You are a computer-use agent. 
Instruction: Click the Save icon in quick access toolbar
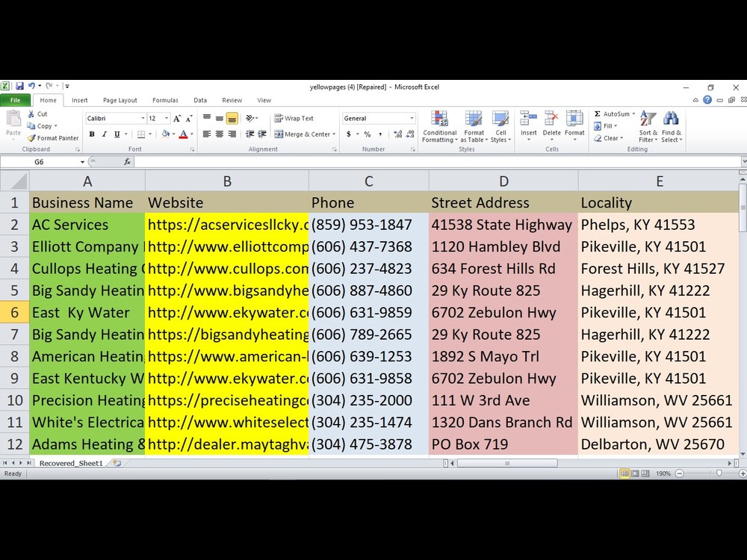click(x=19, y=86)
